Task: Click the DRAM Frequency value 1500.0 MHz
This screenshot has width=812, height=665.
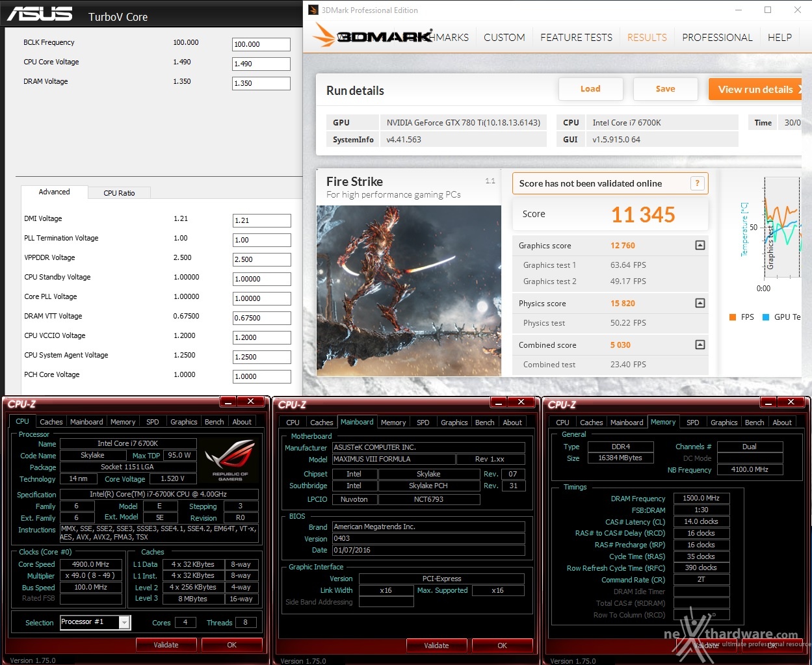Action: coord(701,498)
